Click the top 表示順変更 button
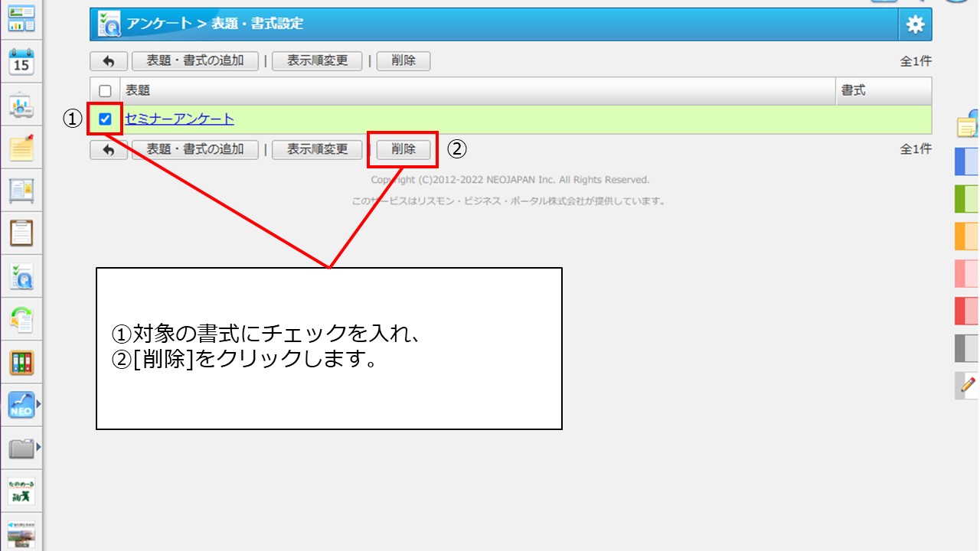The height and width of the screenshot is (551, 980). click(317, 61)
